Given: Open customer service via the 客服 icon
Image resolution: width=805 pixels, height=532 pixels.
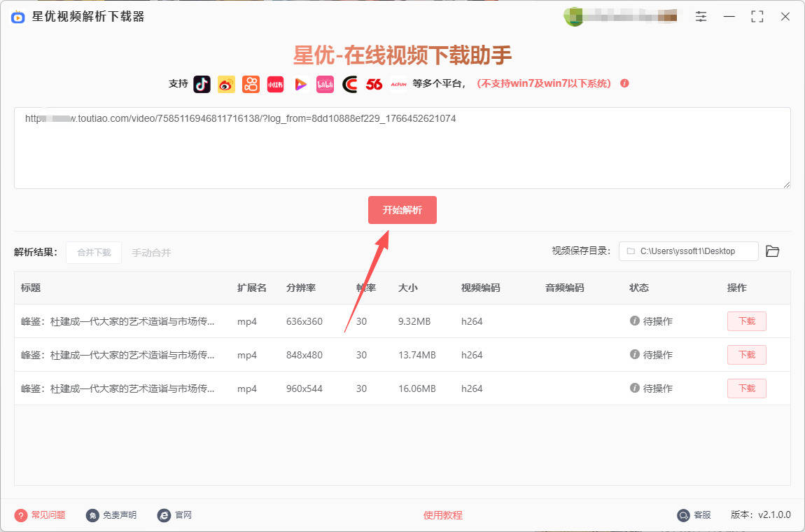Looking at the screenshot, I should point(683,514).
